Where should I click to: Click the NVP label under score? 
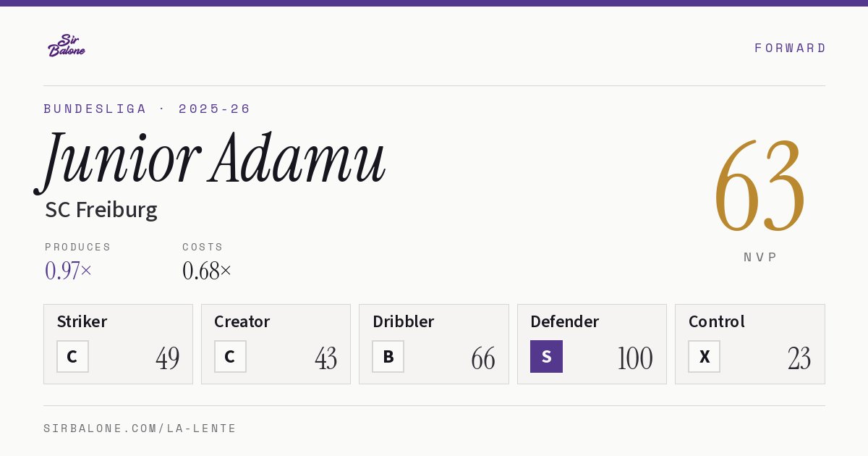pos(760,257)
